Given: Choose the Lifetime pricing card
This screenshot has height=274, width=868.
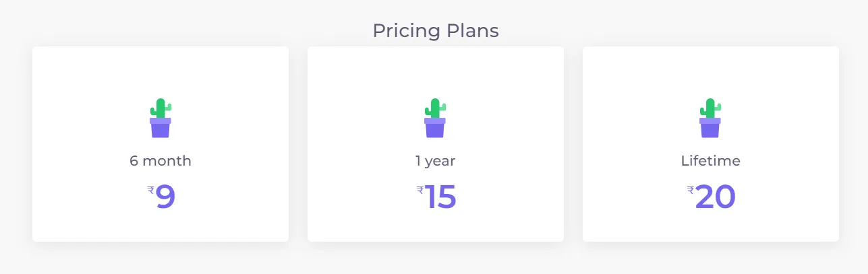Looking at the screenshot, I should click(711, 144).
